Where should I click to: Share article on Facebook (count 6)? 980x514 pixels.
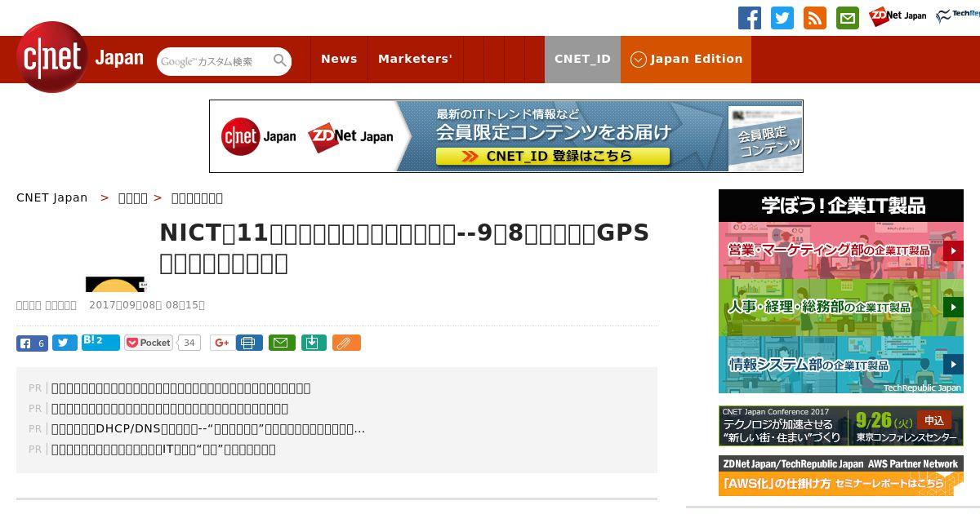tap(32, 343)
